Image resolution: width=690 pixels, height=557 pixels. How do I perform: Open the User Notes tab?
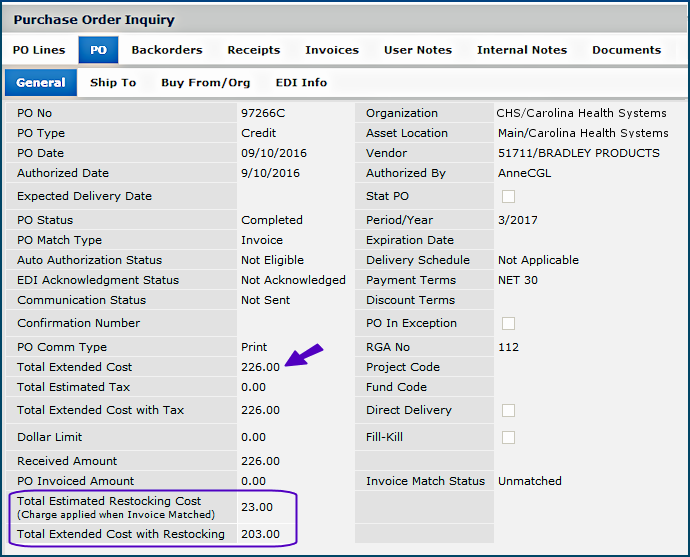coord(417,50)
